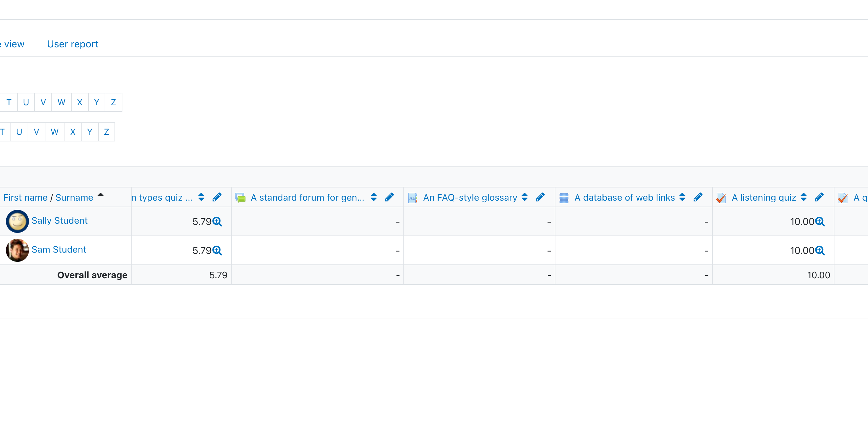
Task: Filter first name by letter T
Action: pyautogui.click(x=9, y=102)
